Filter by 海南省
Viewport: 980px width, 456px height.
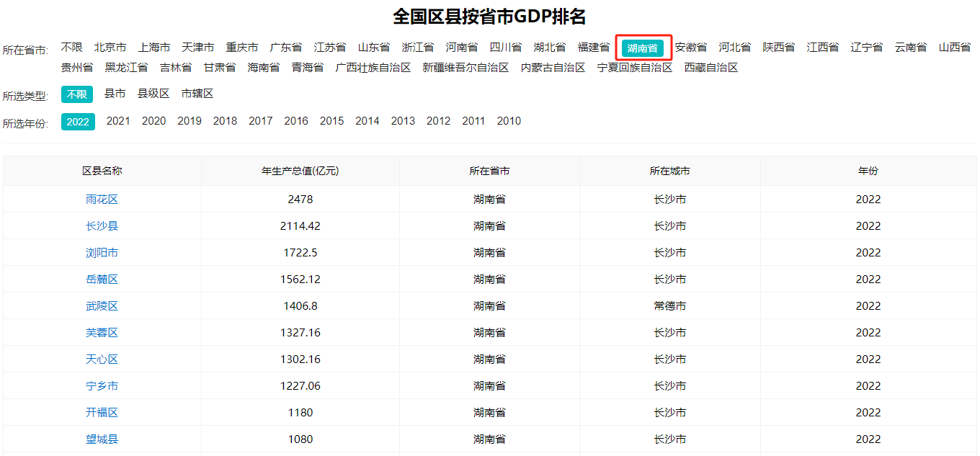click(x=263, y=67)
